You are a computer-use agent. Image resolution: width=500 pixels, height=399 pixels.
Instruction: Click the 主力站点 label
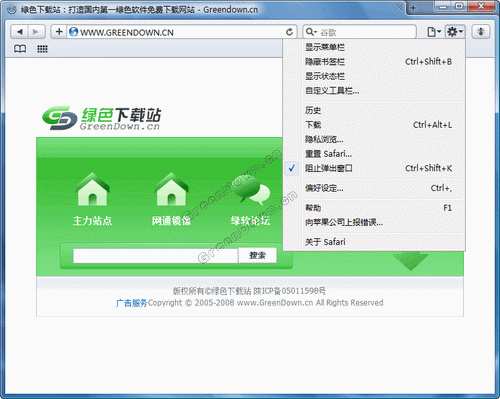(x=92, y=221)
